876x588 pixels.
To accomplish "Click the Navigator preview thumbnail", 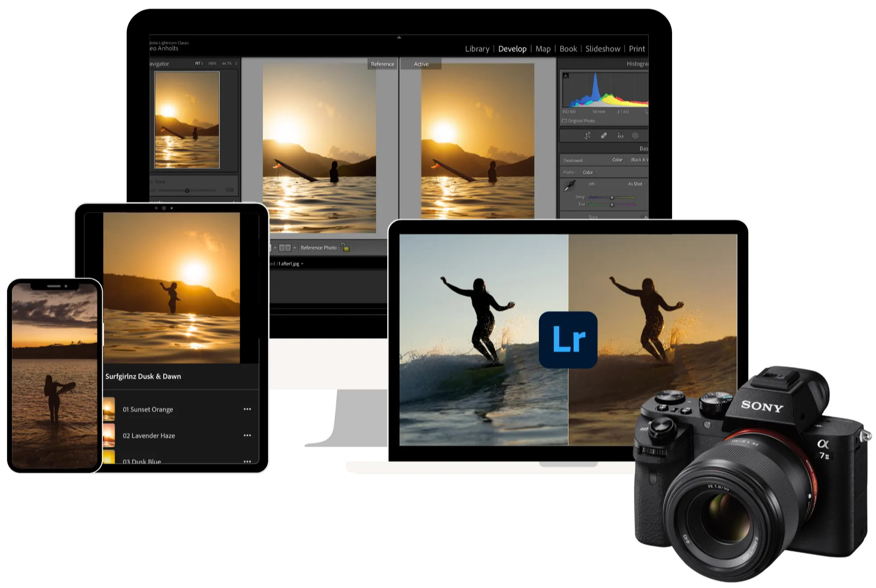I will coord(187,119).
